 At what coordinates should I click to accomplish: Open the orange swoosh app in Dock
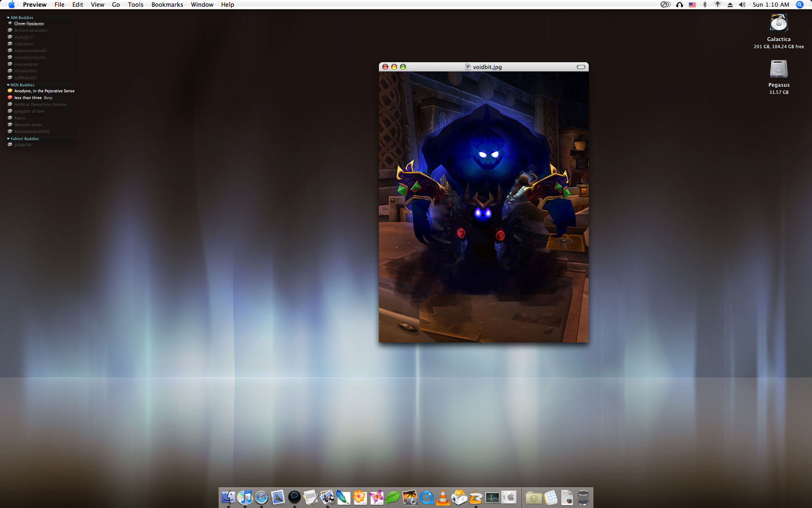click(476, 497)
